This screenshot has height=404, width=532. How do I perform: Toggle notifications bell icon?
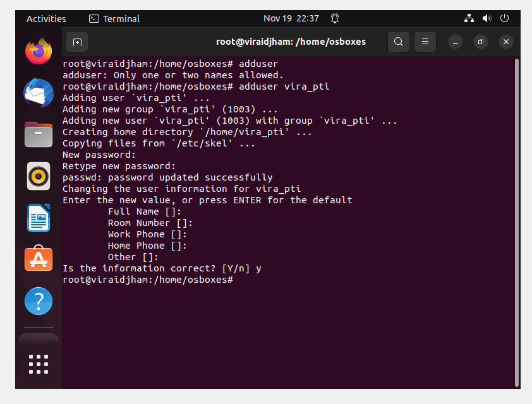[x=335, y=18]
